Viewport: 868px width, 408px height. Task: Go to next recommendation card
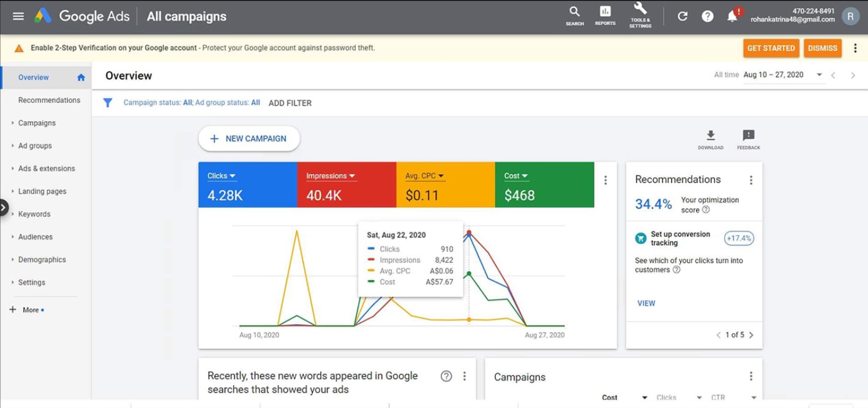[x=751, y=335]
